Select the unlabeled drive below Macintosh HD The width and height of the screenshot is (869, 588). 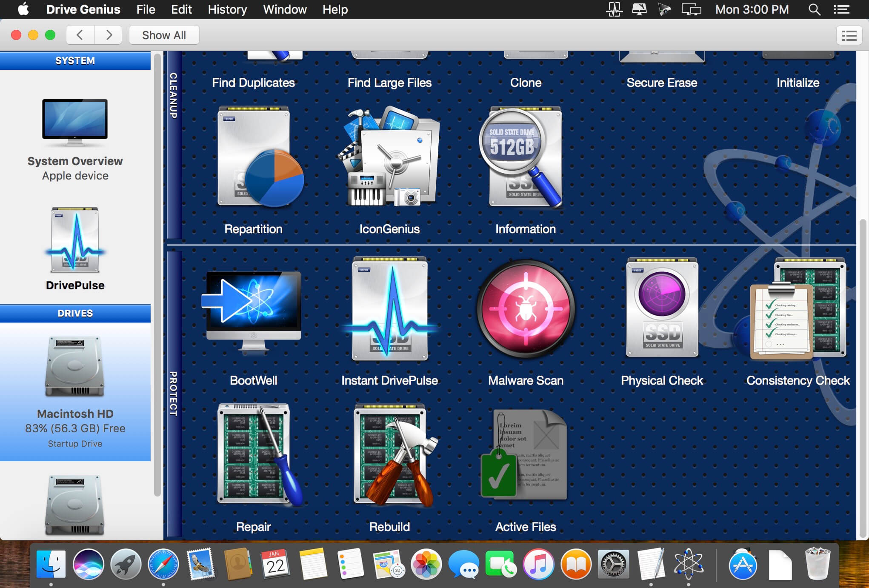click(75, 505)
